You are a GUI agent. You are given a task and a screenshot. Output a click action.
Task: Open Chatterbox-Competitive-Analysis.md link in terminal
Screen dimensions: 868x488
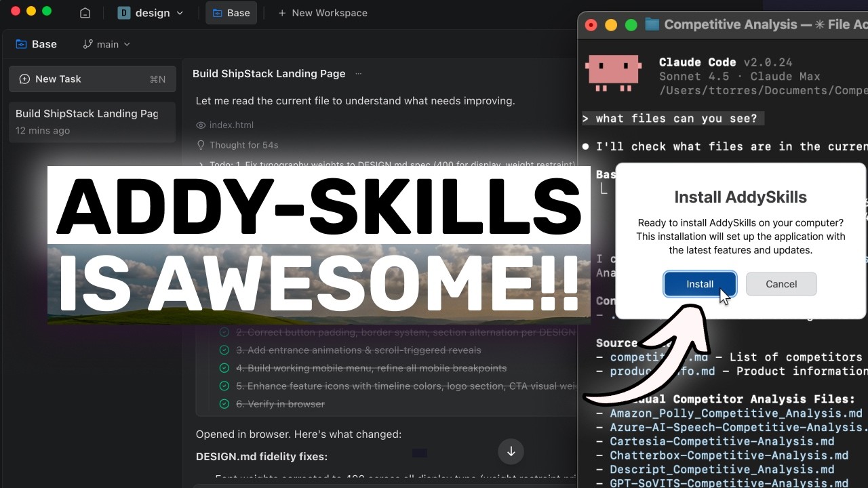pos(729,455)
